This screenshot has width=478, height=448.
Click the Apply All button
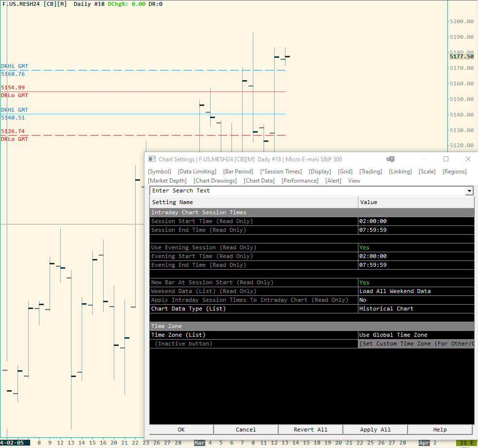(x=375, y=430)
